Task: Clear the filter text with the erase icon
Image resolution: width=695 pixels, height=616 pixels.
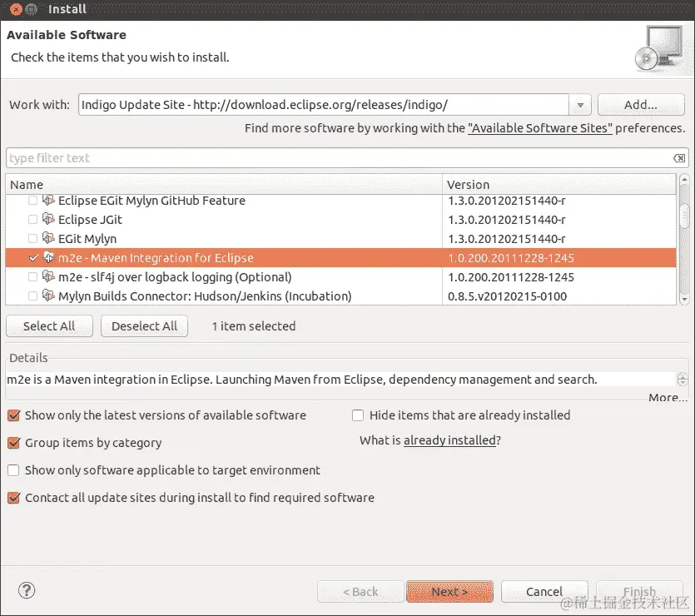Action: (x=679, y=158)
